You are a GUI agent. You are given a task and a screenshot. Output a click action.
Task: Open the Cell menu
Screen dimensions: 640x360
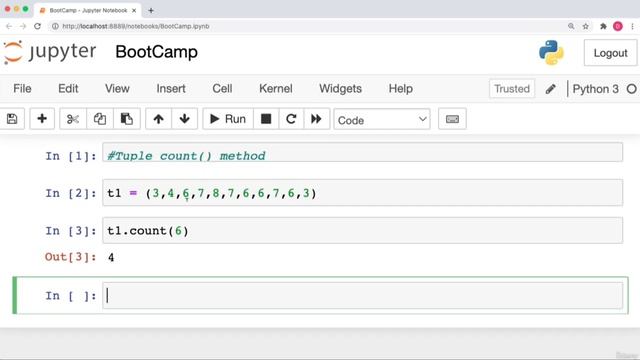pyautogui.click(x=222, y=89)
